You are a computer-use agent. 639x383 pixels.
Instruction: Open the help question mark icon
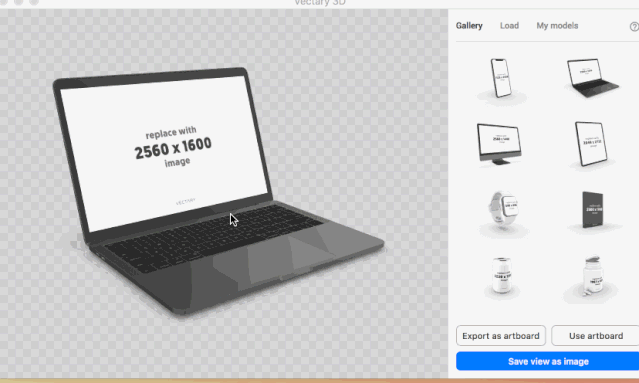[634, 26]
